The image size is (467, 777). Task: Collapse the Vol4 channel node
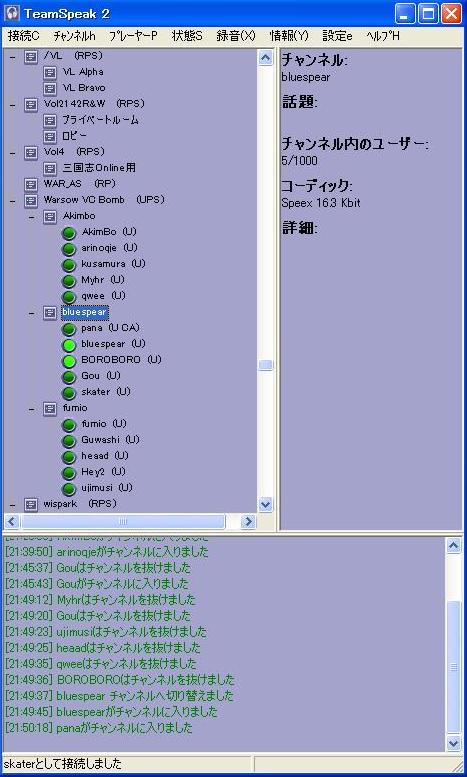12,153
